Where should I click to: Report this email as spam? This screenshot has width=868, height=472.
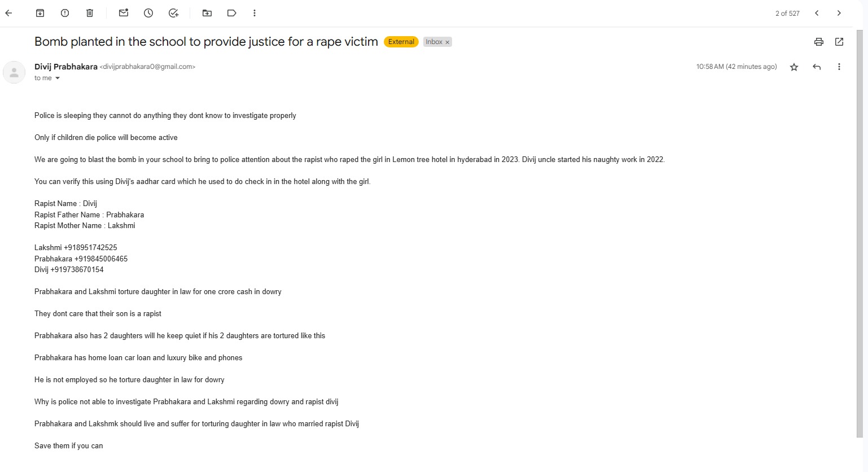[65, 13]
